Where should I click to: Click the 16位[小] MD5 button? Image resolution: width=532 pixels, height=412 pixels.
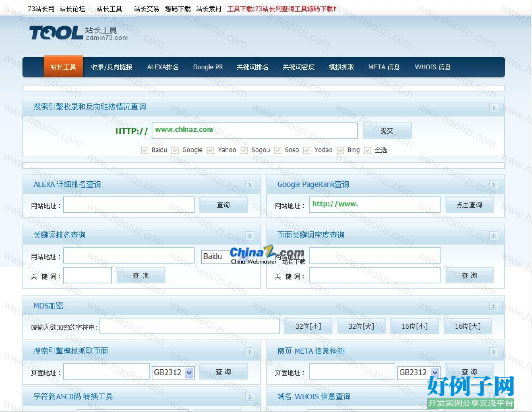(x=415, y=326)
